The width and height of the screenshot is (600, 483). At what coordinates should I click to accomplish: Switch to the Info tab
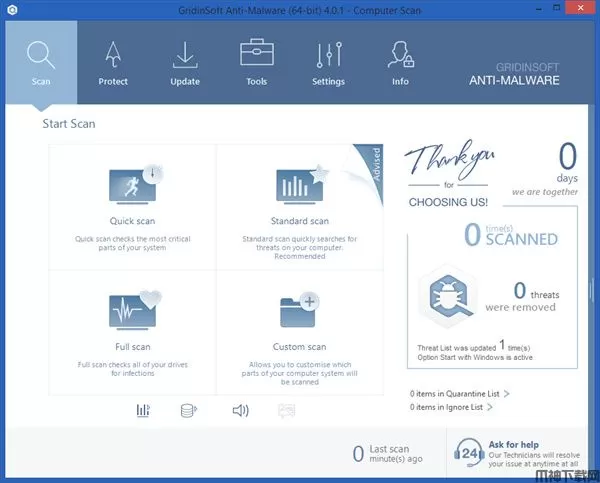point(400,62)
